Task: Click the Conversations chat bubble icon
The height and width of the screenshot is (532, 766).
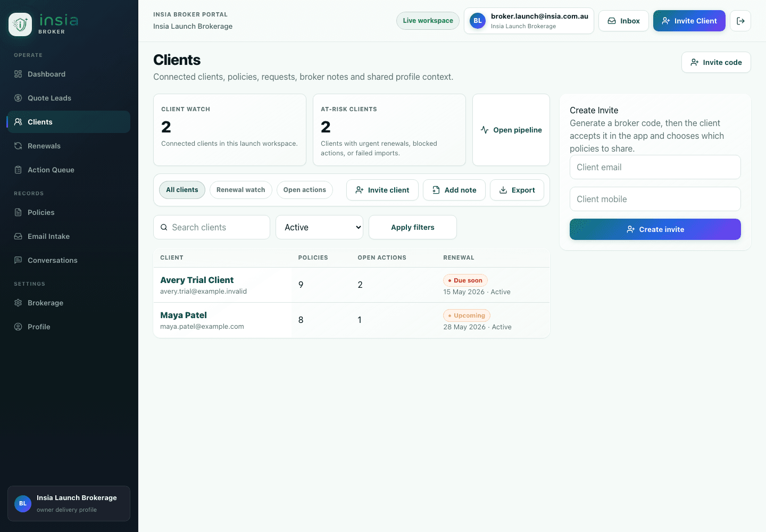Action: 18,260
